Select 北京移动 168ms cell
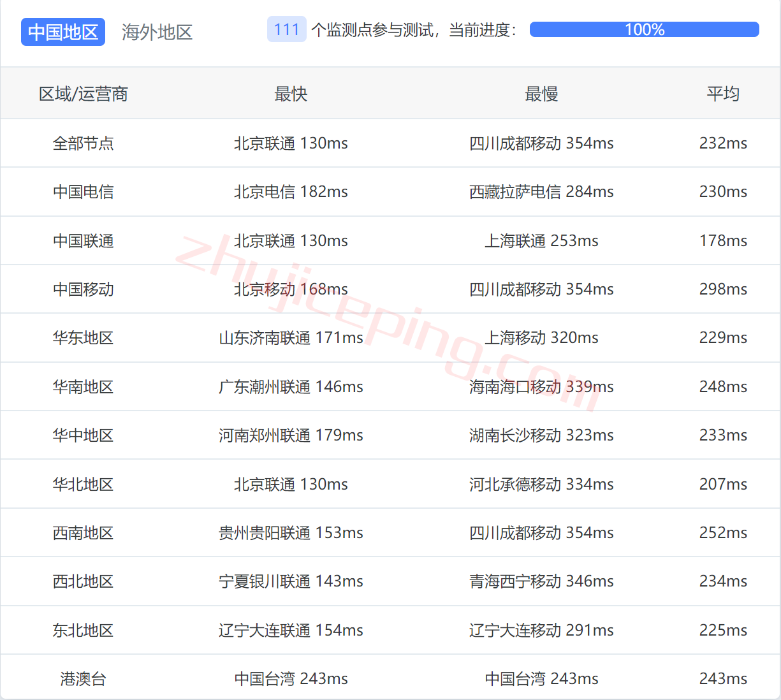The width and height of the screenshot is (781, 700). coord(291,289)
